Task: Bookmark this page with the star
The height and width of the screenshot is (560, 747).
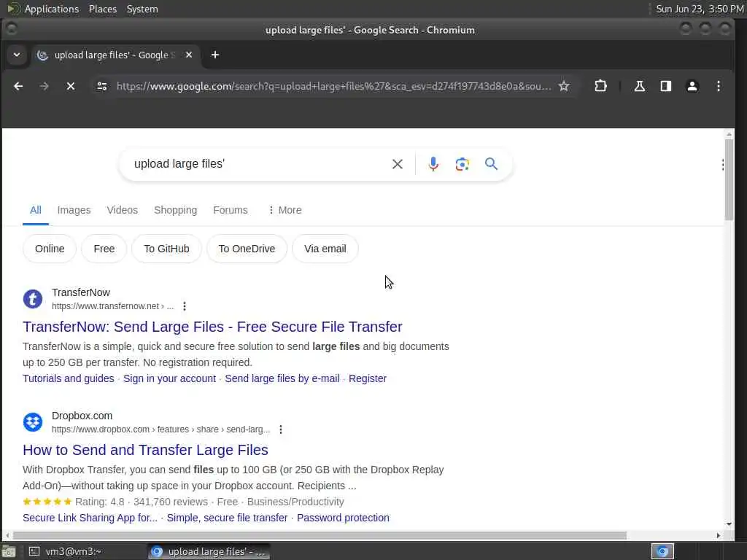Action: tap(564, 86)
